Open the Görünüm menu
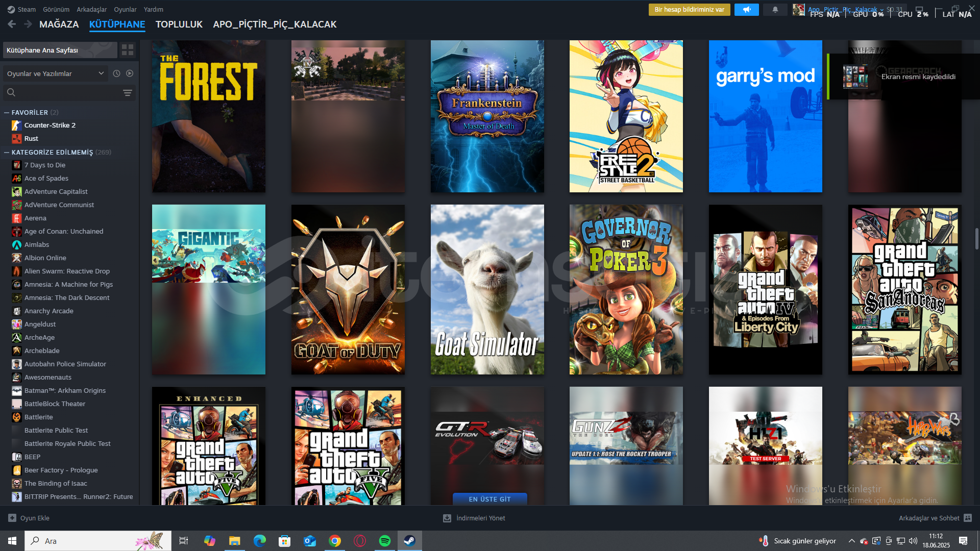 [56, 9]
